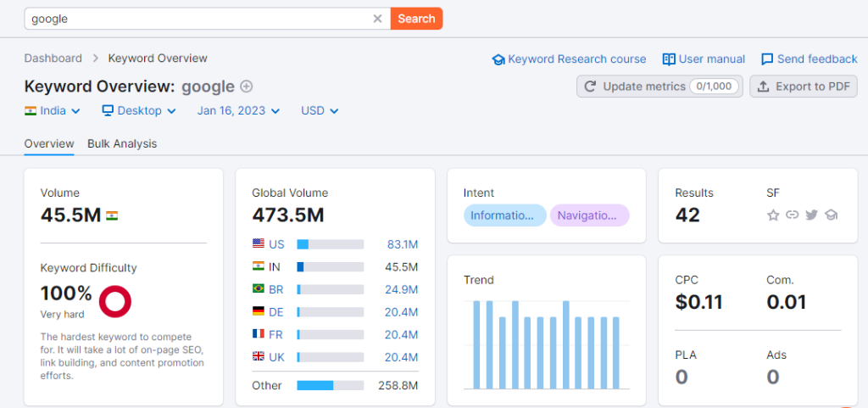Click the India flag icon in filters
The width and height of the screenshot is (868, 408).
click(x=31, y=111)
